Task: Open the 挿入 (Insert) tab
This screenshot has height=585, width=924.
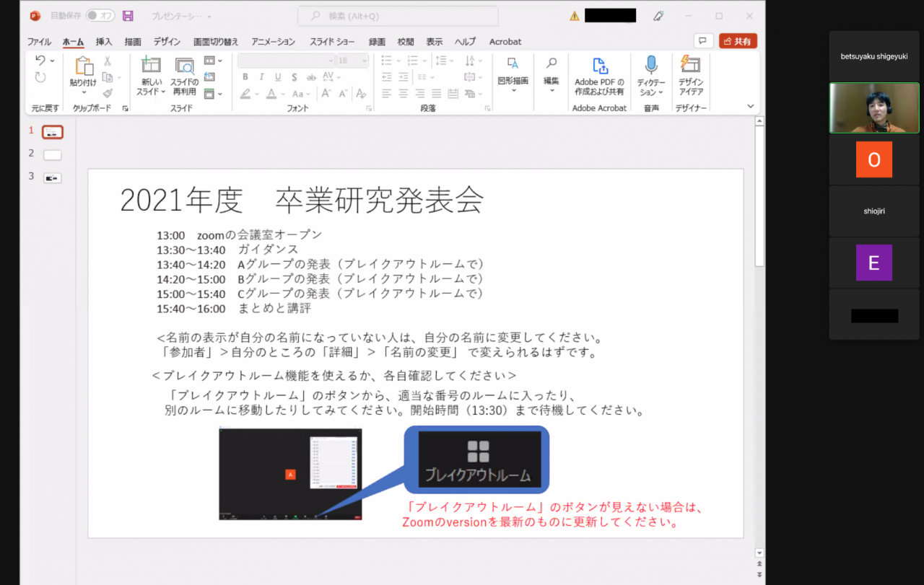Action: (104, 42)
